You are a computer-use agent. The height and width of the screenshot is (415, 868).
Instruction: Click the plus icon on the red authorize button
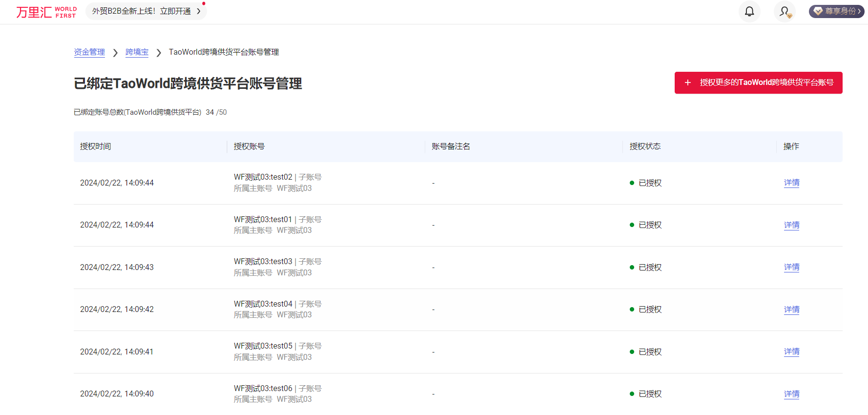tap(687, 83)
